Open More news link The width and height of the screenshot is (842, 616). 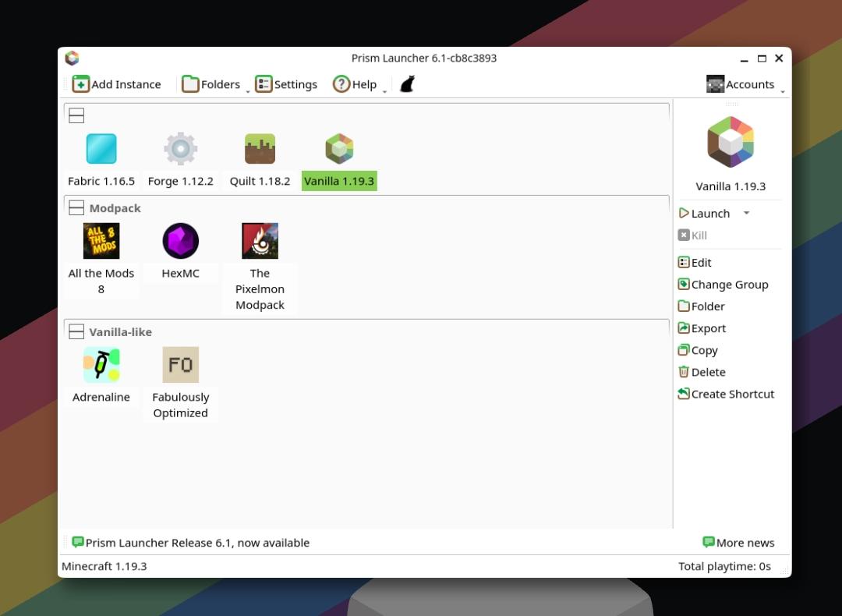tap(738, 543)
